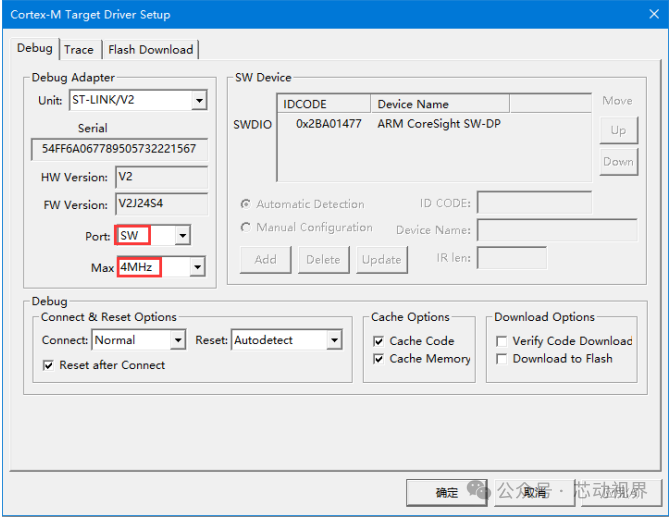Open the Trace tab

point(79,49)
